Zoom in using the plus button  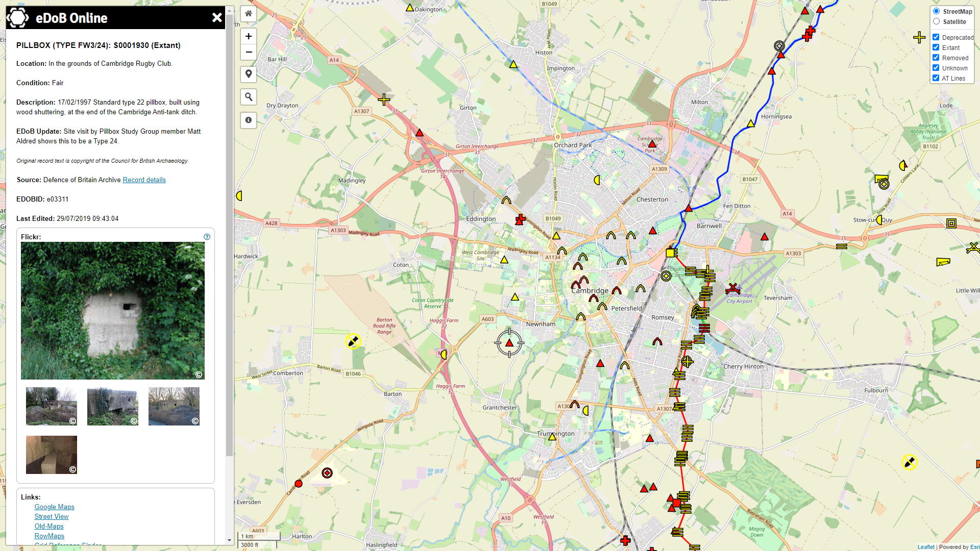click(249, 36)
